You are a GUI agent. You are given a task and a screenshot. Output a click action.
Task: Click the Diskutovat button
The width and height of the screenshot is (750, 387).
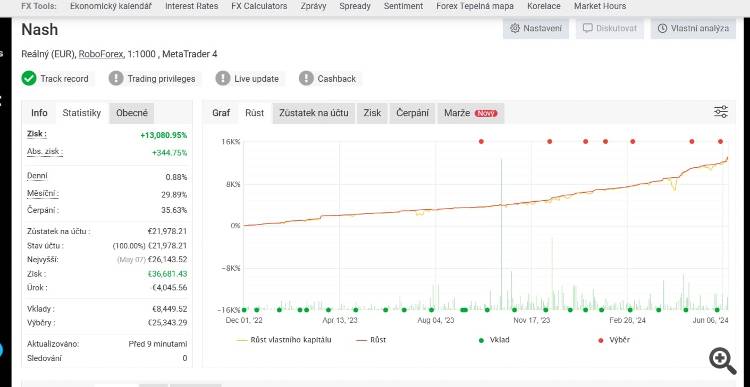point(610,28)
